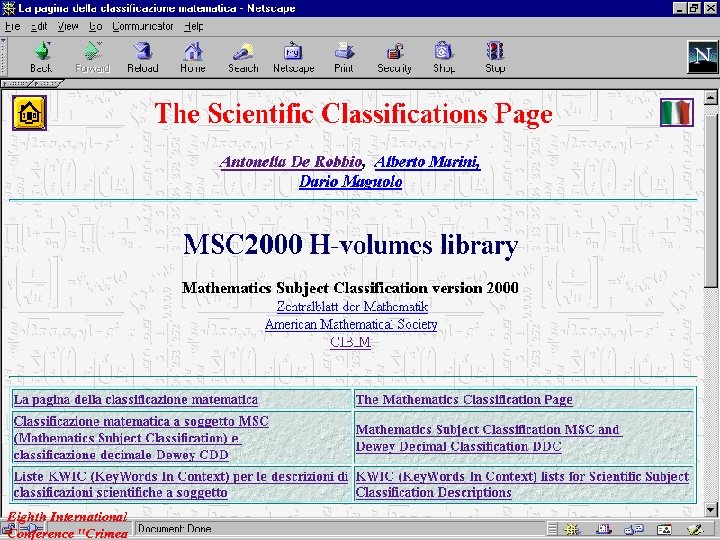The height and width of the screenshot is (540, 720).
Task: Go to the Home page button
Action: coord(193,57)
